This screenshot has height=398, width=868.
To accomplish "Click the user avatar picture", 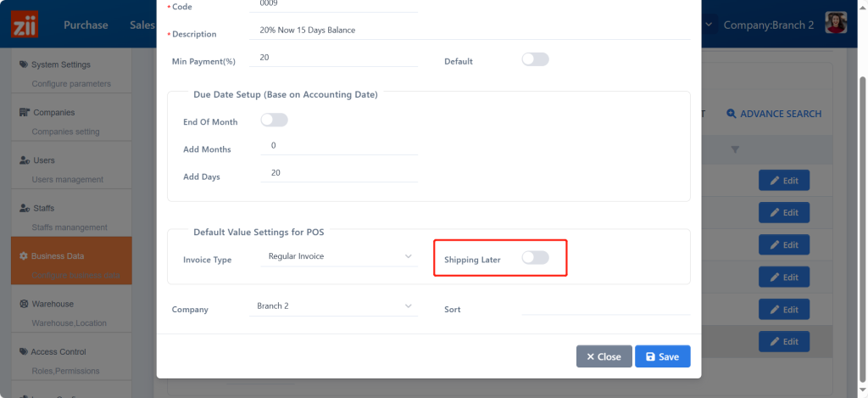I will click(837, 24).
